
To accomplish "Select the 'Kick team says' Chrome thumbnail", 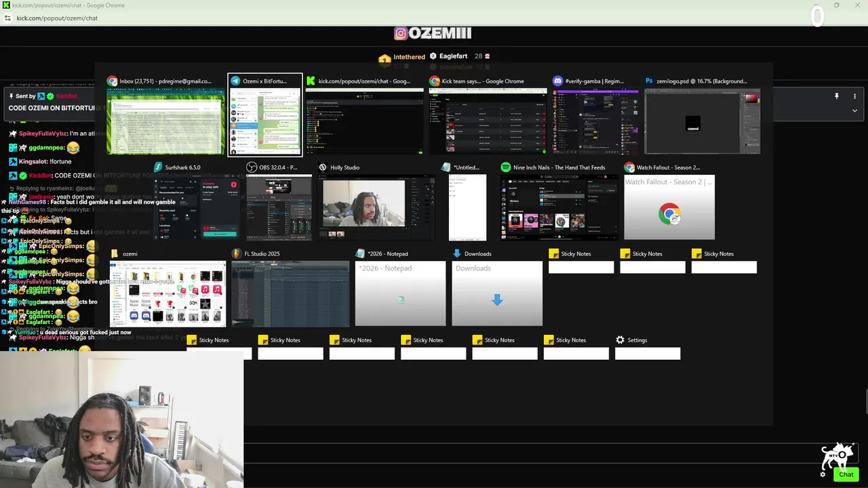I will tap(488, 121).
